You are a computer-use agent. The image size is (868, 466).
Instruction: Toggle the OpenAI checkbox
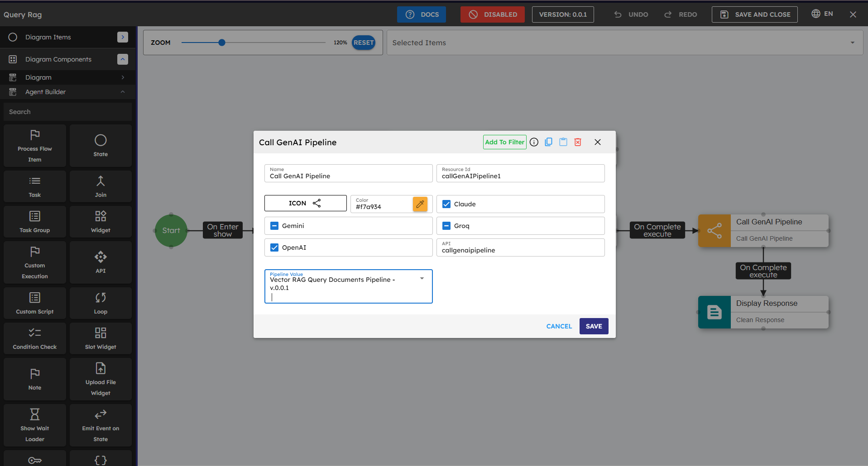(x=274, y=247)
